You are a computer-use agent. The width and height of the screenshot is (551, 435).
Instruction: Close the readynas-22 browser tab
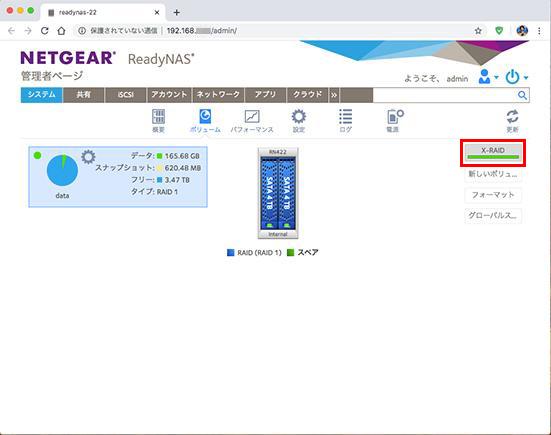click(x=157, y=13)
